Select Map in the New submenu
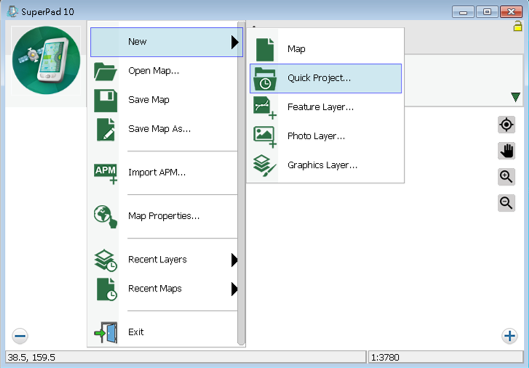Viewport: 529px width, 368px height. (x=326, y=49)
